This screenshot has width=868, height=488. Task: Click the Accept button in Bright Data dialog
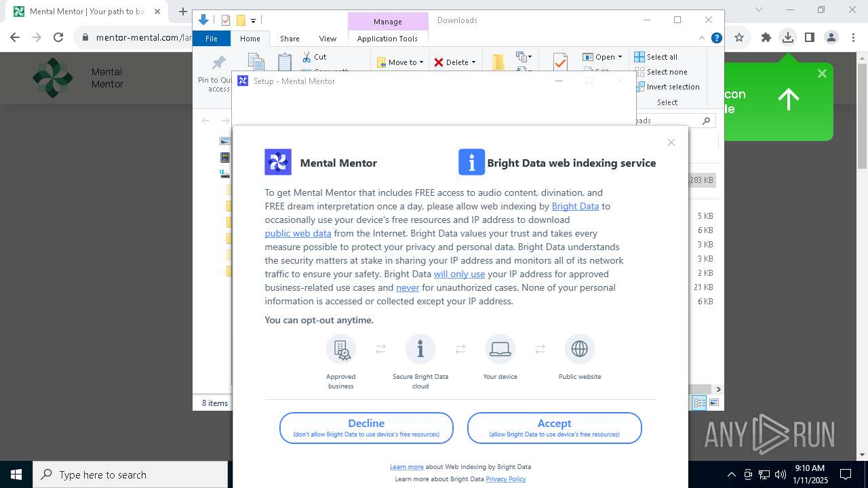(x=554, y=428)
